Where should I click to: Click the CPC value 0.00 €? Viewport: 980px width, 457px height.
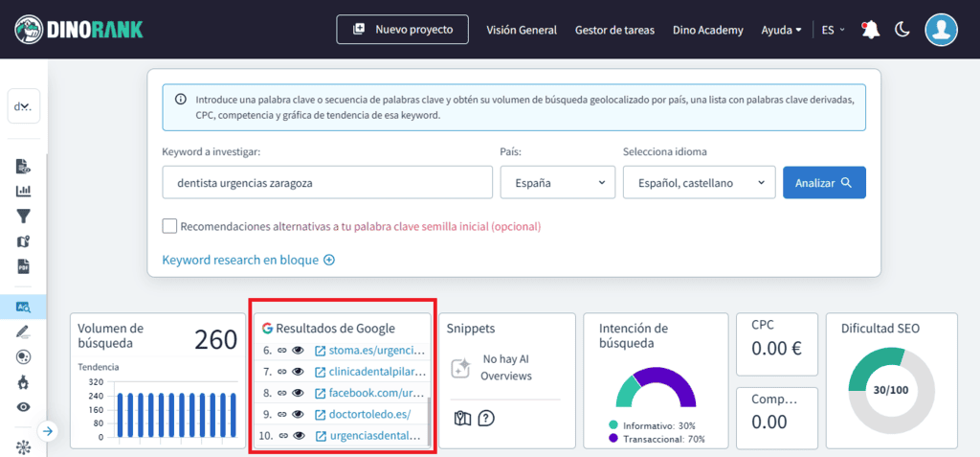coord(776,348)
